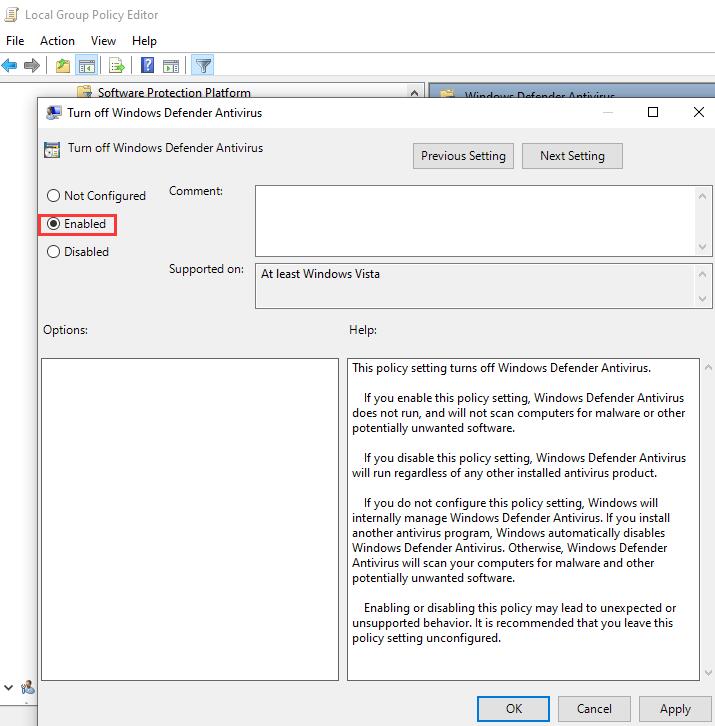Confirm with the OK button
The image size is (715, 726).
513,709
